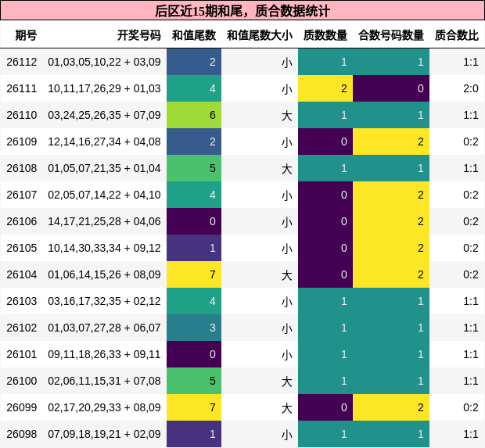The height and width of the screenshot is (448, 485).
Task: Click period number 26112
Action: pyautogui.click(x=22, y=62)
